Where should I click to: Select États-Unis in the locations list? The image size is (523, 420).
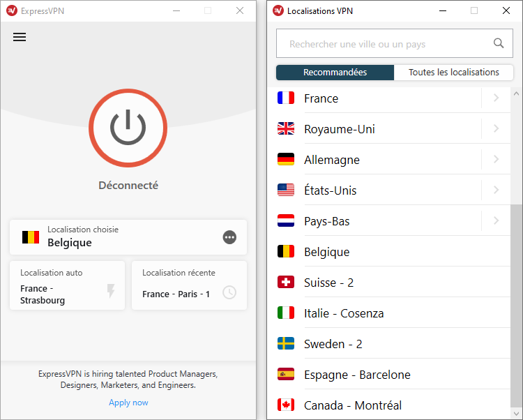tap(389, 190)
